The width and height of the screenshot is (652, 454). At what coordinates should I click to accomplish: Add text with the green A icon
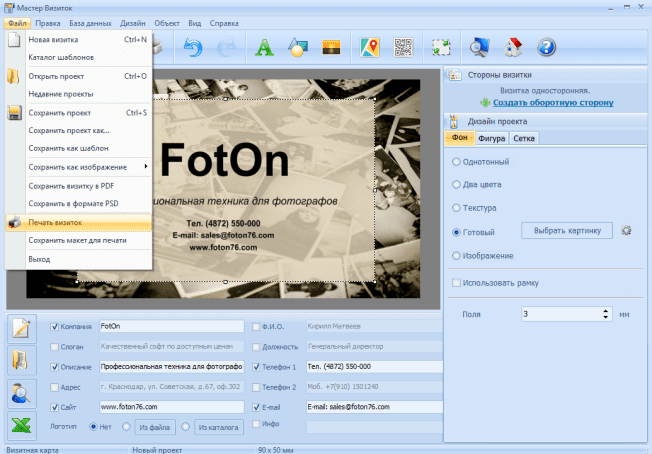pos(264,47)
